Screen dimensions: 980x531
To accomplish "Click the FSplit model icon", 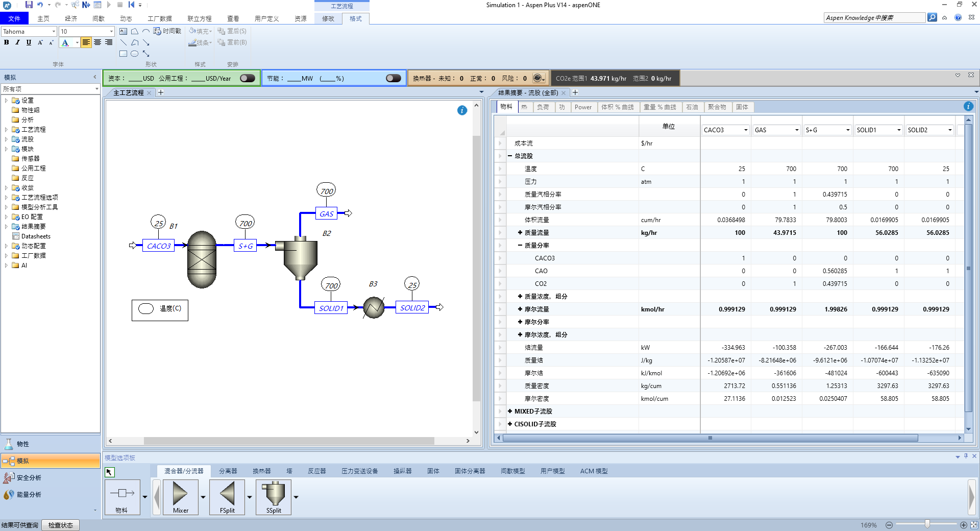I will click(227, 497).
